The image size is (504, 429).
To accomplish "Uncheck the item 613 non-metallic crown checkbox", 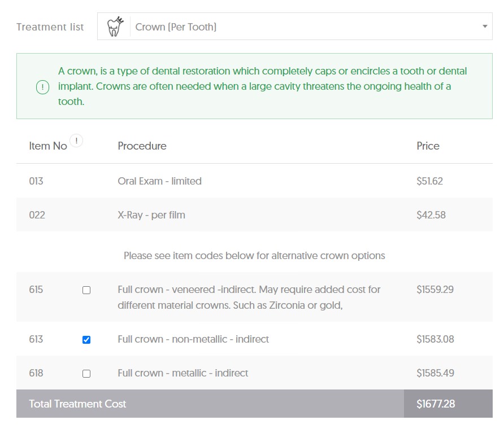I will pos(86,340).
